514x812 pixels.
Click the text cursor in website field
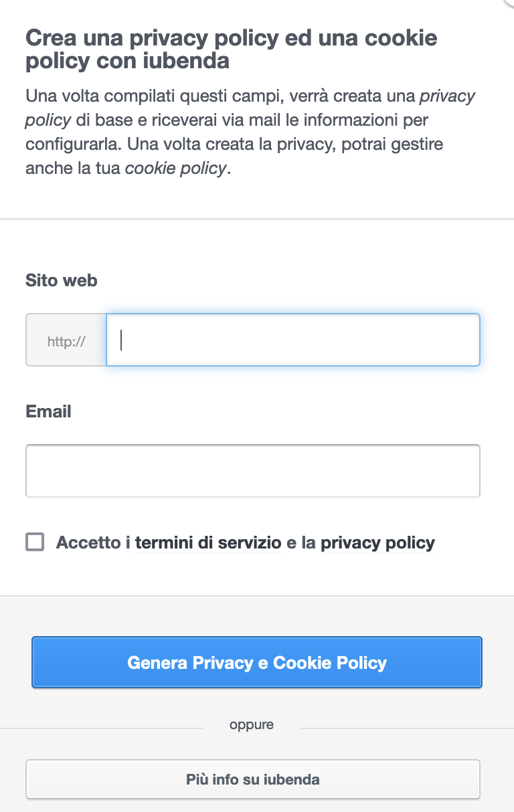coord(121,340)
